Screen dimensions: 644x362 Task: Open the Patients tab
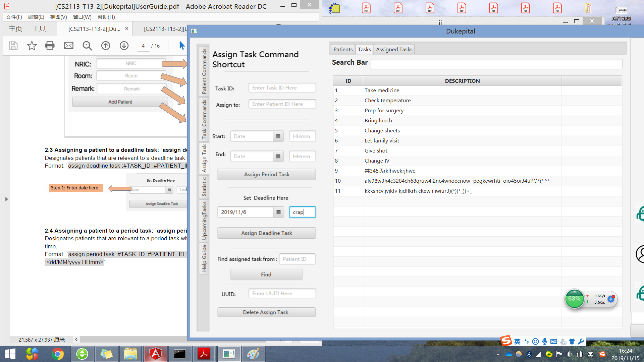pos(343,49)
